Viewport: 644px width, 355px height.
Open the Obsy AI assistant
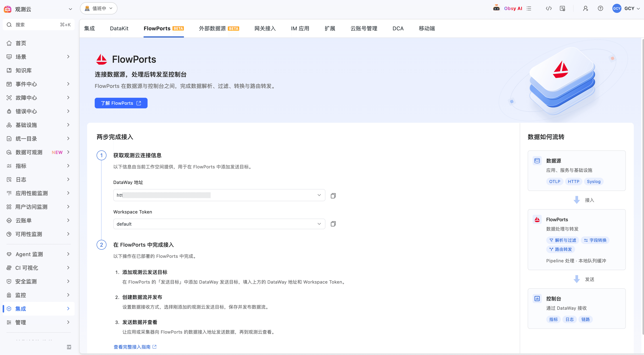[x=508, y=9]
